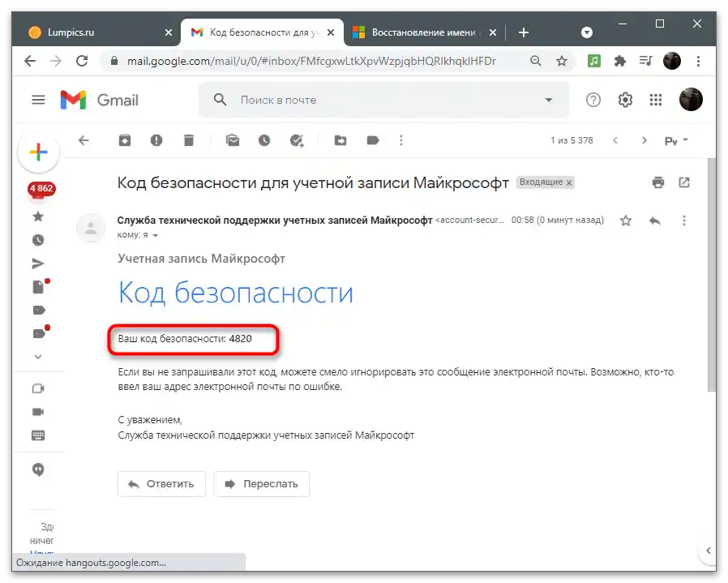The width and height of the screenshot is (728, 583).
Task: Move email to a folder
Action: pos(340,140)
